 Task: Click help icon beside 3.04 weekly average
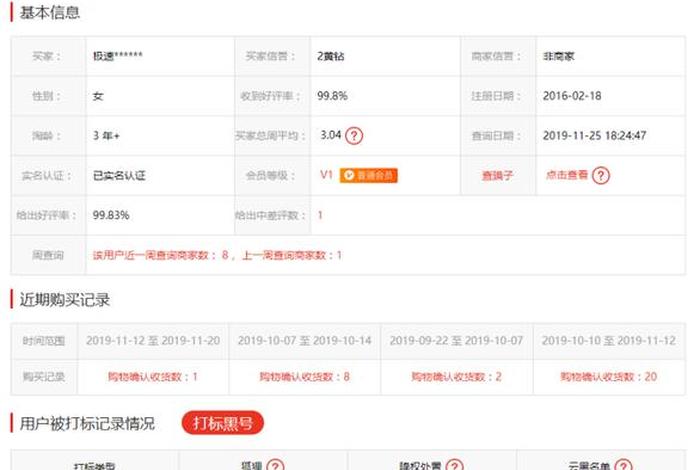pyautogui.click(x=354, y=136)
